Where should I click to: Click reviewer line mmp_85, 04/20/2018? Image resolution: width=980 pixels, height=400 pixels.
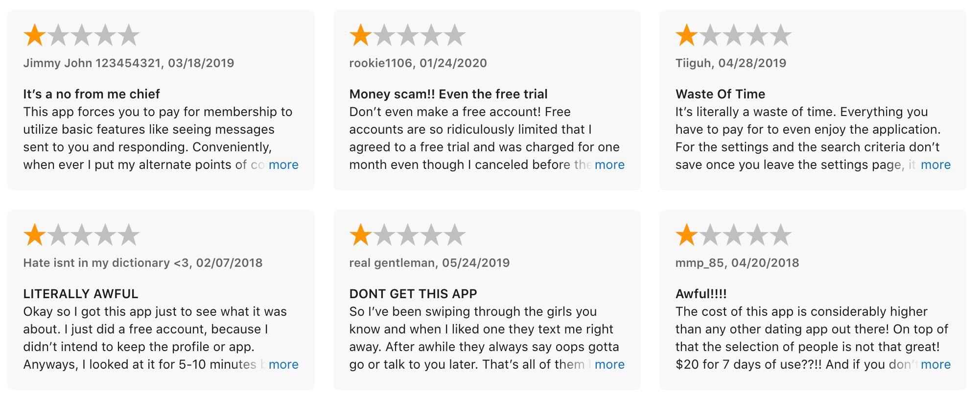737,263
